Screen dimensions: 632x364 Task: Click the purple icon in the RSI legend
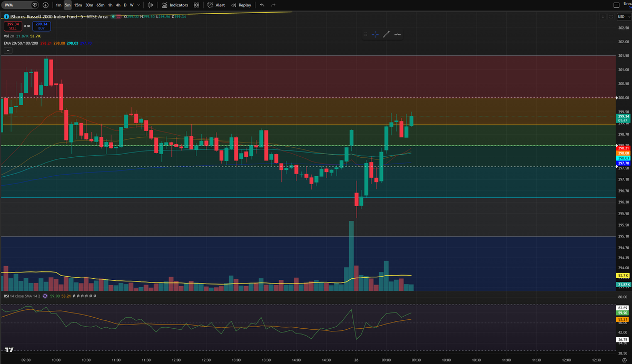click(x=46, y=296)
